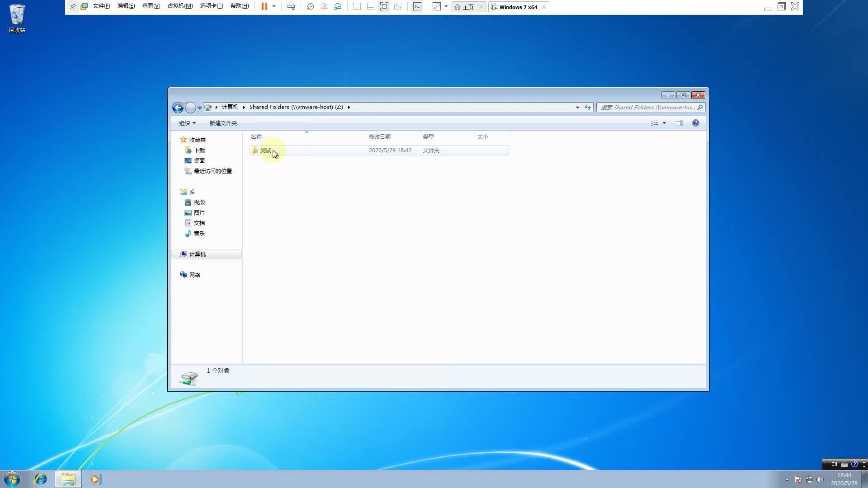
Task: Open the 帮助(H) menu
Action: [x=240, y=6]
